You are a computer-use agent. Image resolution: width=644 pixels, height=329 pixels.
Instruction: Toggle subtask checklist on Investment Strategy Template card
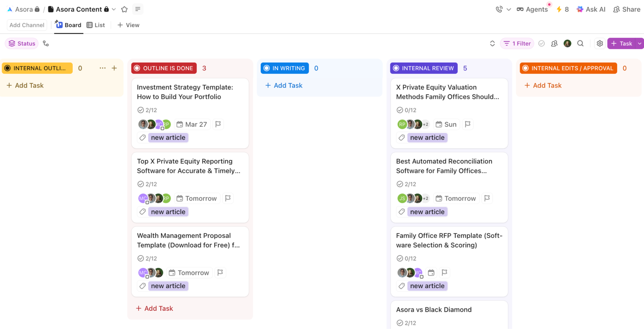click(x=147, y=110)
